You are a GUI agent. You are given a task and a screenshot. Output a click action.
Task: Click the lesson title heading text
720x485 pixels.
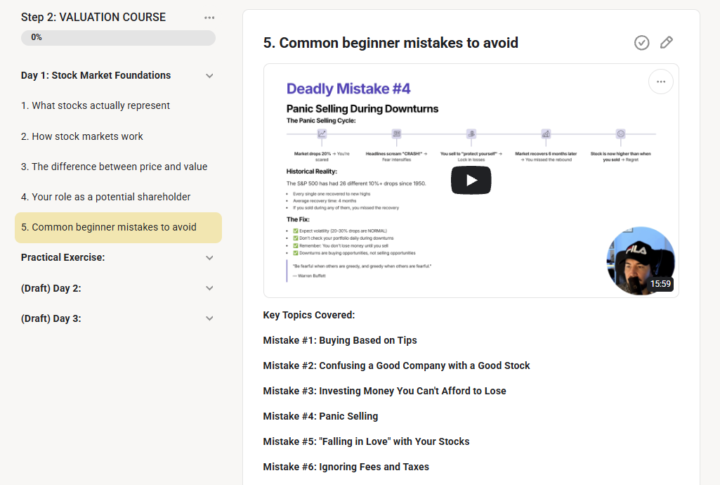(x=390, y=42)
